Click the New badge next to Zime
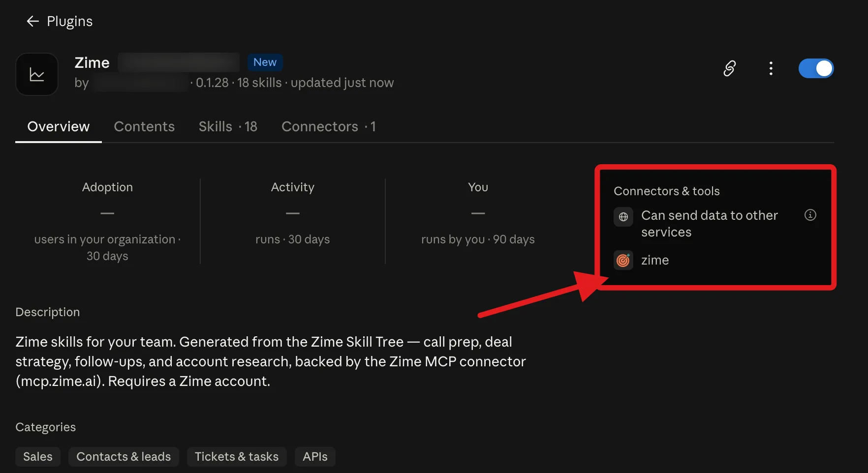868x473 pixels. click(265, 62)
